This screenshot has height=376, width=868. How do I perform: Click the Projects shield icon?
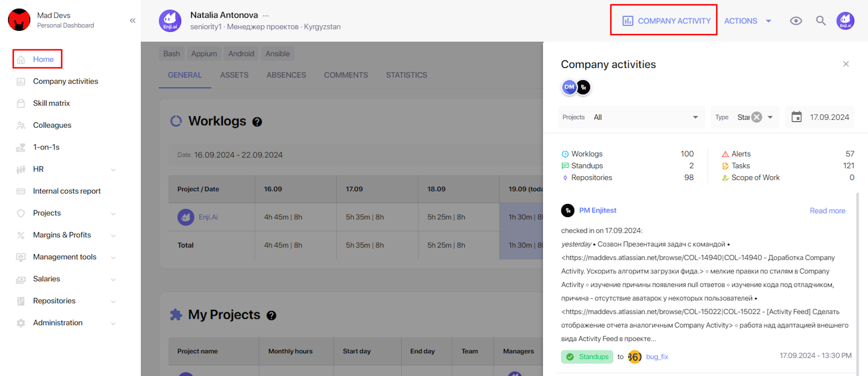(x=21, y=213)
